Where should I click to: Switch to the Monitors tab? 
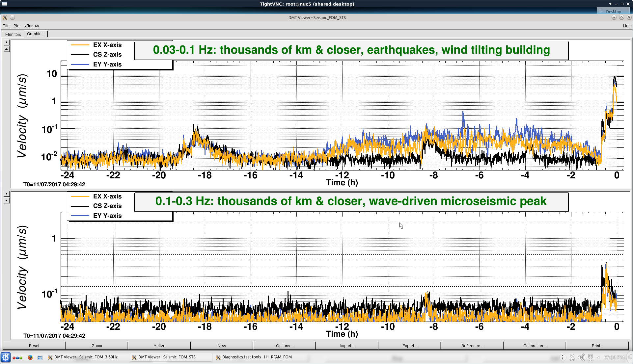pyautogui.click(x=13, y=34)
